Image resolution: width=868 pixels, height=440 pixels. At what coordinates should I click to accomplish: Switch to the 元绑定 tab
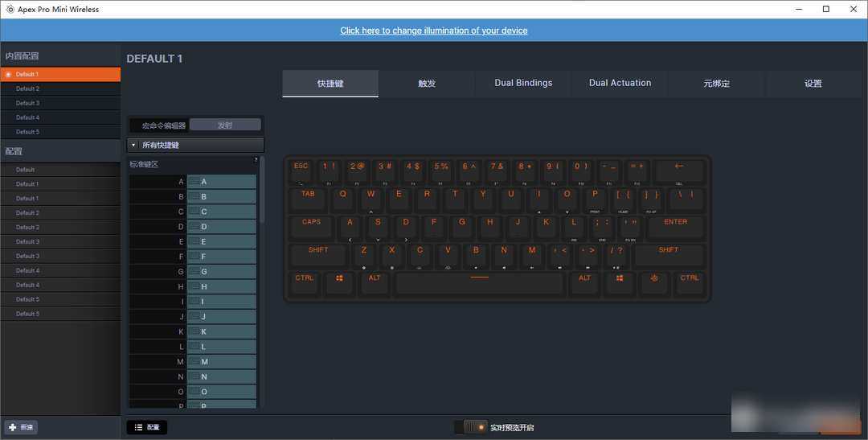(x=717, y=84)
